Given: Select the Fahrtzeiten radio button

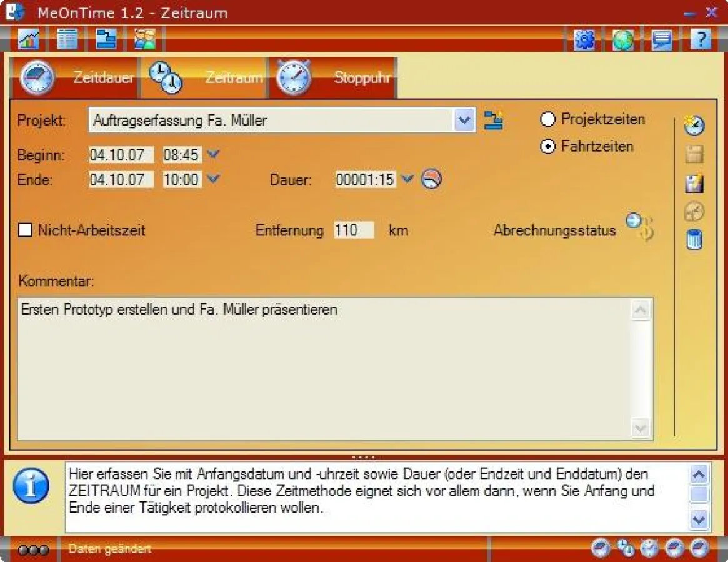Looking at the screenshot, I should (x=548, y=147).
